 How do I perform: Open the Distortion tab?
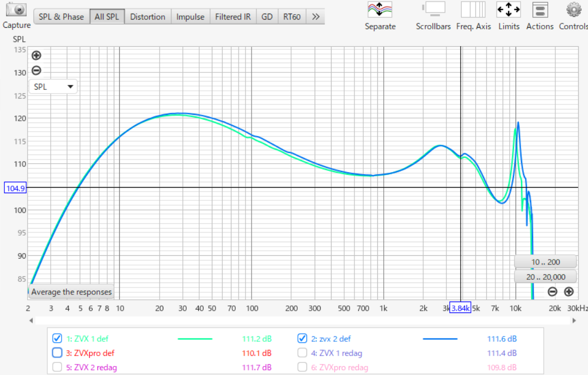point(148,16)
